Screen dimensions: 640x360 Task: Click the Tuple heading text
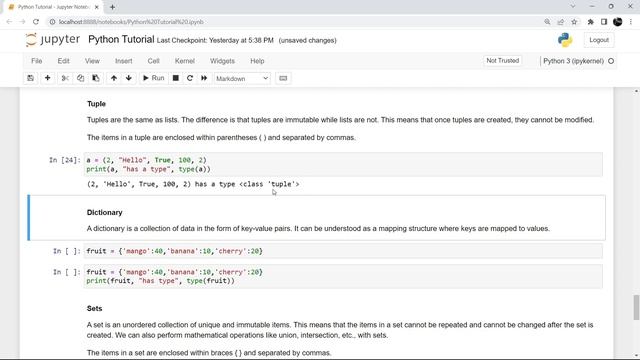coord(96,104)
